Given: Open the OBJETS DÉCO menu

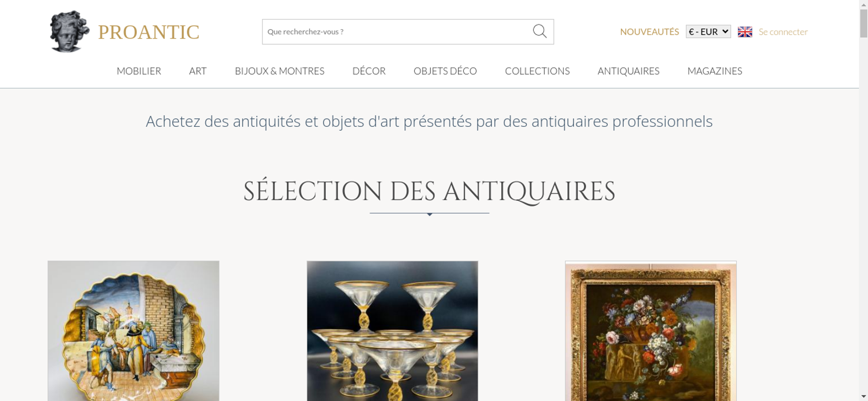Looking at the screenshot, I should 445,71.
